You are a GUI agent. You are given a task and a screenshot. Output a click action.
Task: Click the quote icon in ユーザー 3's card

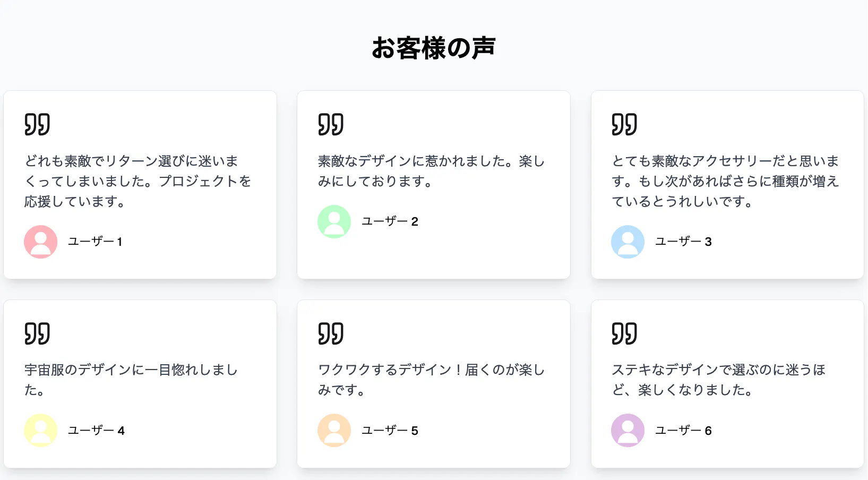(624, 124)
